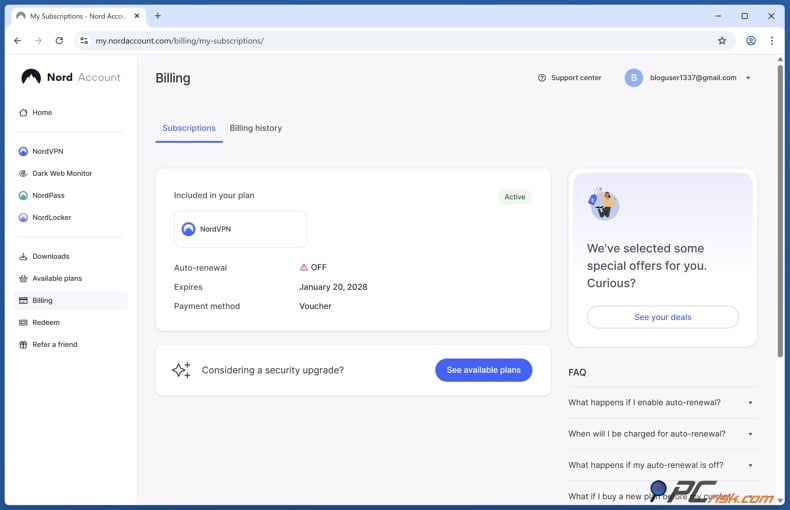The height and width of the screenshot is (510, 790).
Task: Click the Available plans basket icon
Action: [x=23, y=279]
